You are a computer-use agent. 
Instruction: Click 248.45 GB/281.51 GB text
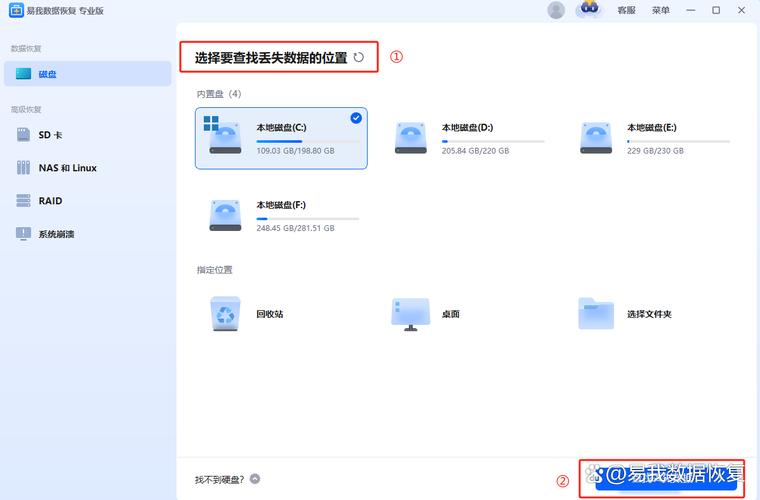click(296, 228)
